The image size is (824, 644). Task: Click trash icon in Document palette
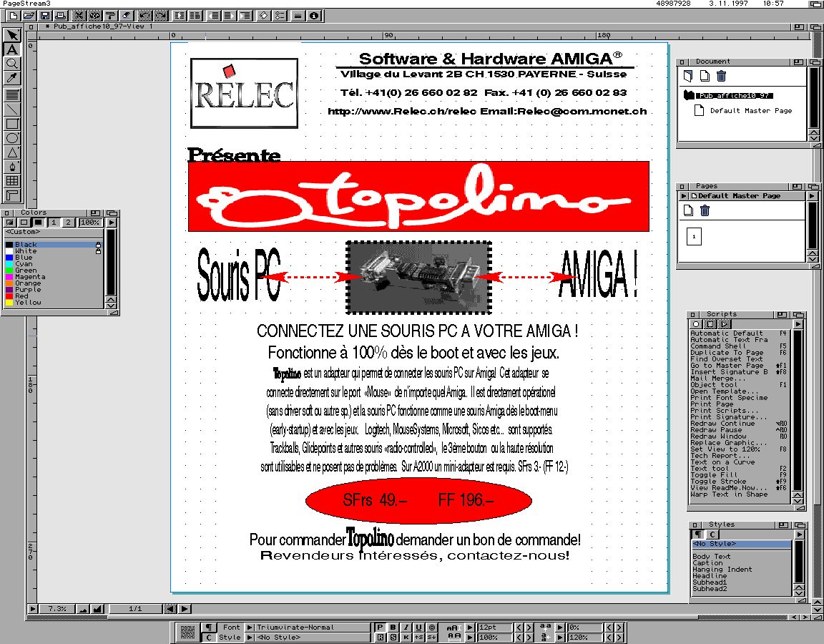pyautogui.click(x=722, y=77)
